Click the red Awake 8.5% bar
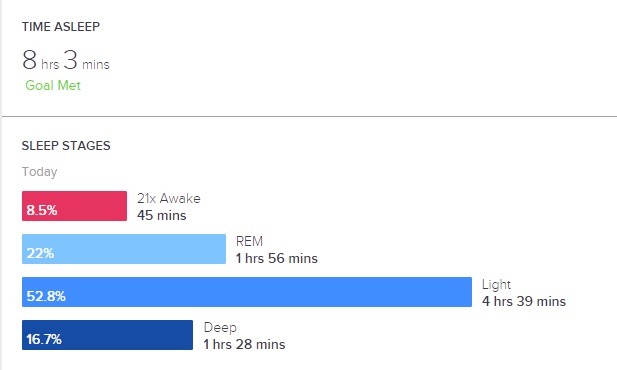 [74, 206]
